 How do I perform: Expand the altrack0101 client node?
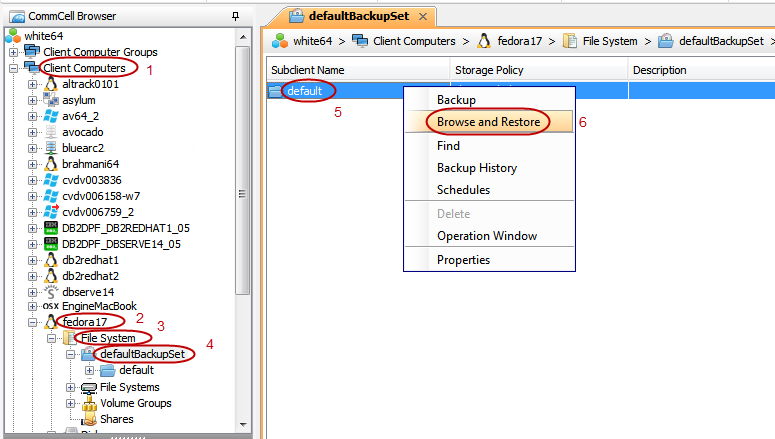point(33,84)
